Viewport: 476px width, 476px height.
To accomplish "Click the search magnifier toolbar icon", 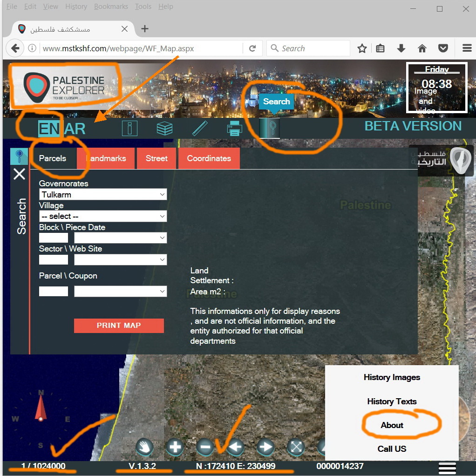I will [270, 128].
